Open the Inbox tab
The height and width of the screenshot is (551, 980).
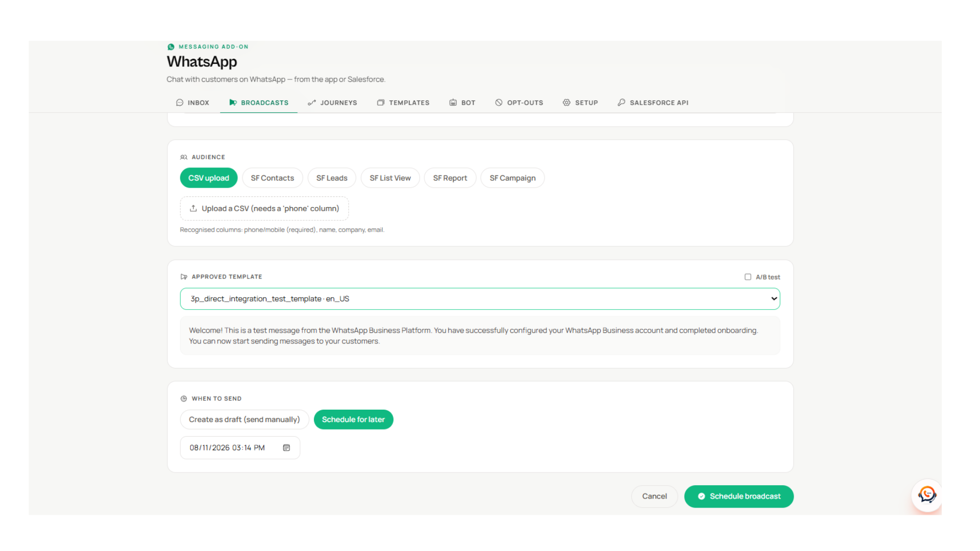point(192,103)
